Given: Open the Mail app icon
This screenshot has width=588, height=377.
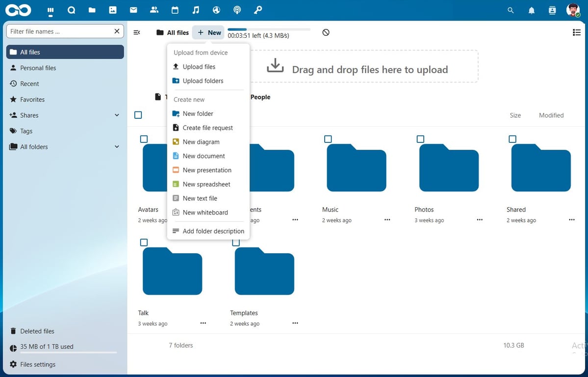Looking at the screenshot, I should (x=133, y=10).
